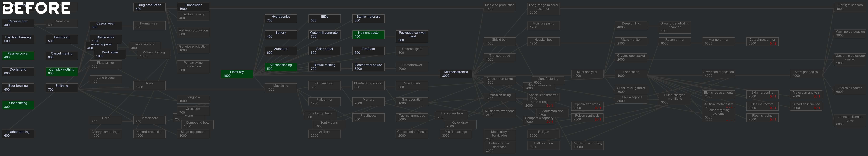Select the Transport pod node
The width and height of the screenshot is (868, 156).
tap(500, 58)
